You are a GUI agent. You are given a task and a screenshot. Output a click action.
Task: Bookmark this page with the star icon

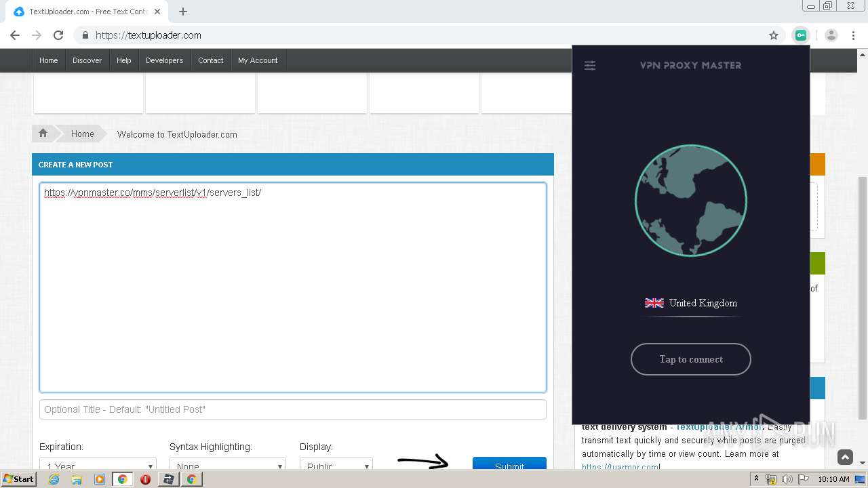click(774, 35)
